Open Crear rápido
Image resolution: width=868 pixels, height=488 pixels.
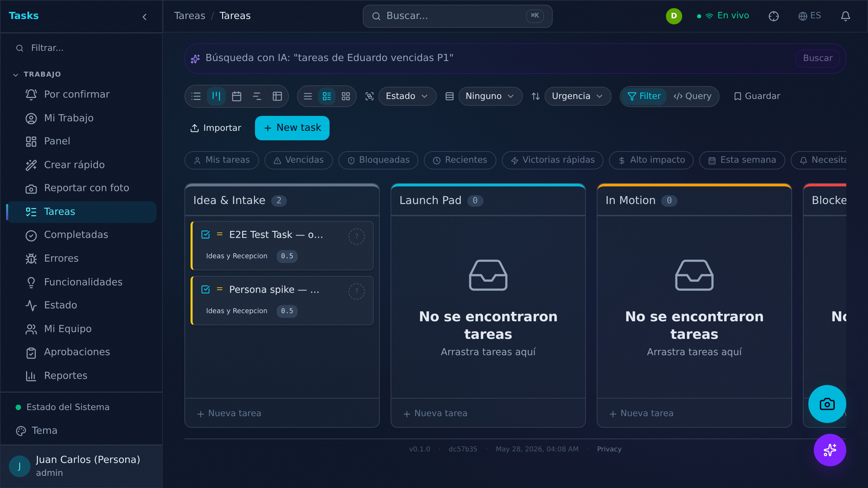[81, 165]
